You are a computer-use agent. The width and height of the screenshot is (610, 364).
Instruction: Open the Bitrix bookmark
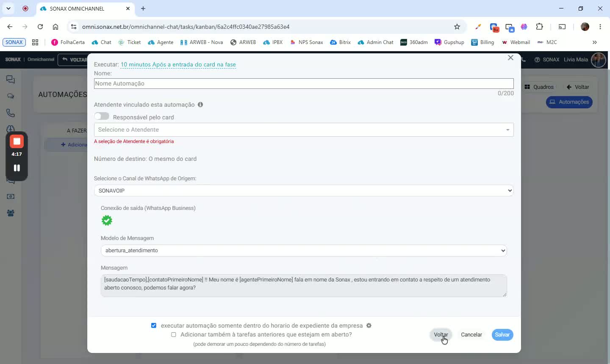[x=340, y=42]
